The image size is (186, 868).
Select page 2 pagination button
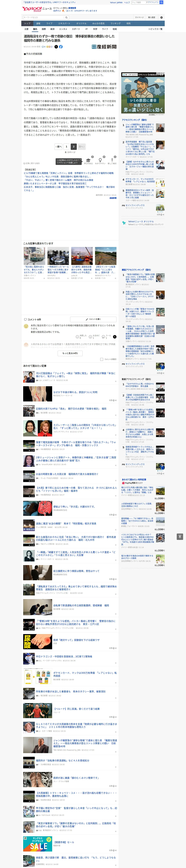point(74,147)
